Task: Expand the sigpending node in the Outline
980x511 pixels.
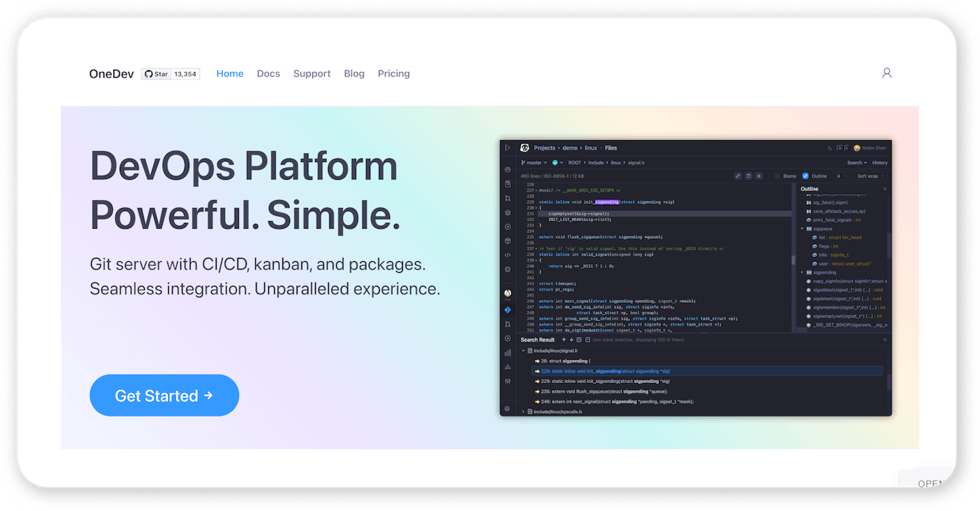Action: (x=802, y=272)
